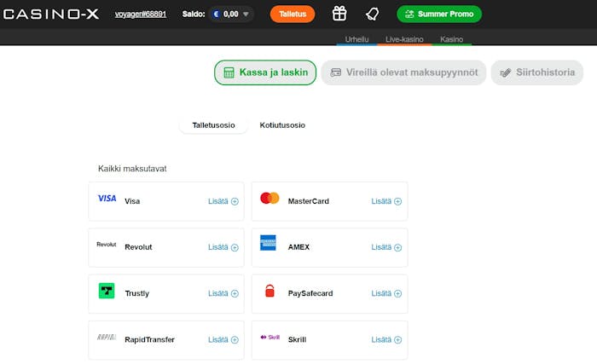Click the MasterCard logo
This screenshot has width=597, height=364.
pos(270,198)
